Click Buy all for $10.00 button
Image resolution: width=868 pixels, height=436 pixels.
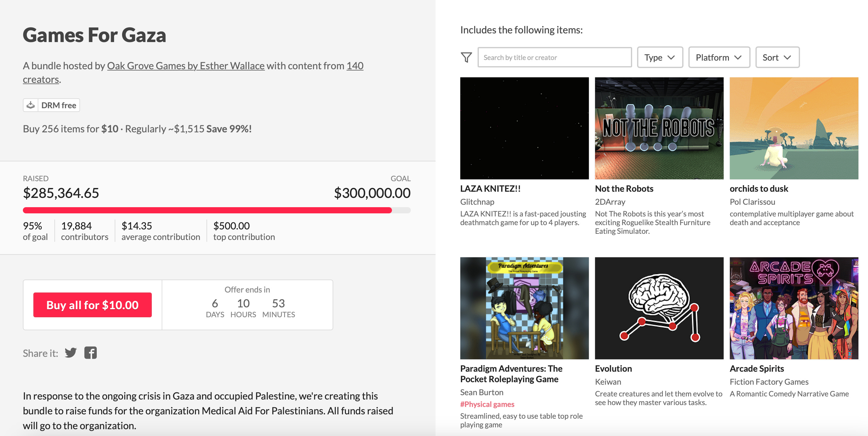coord(92,305)
